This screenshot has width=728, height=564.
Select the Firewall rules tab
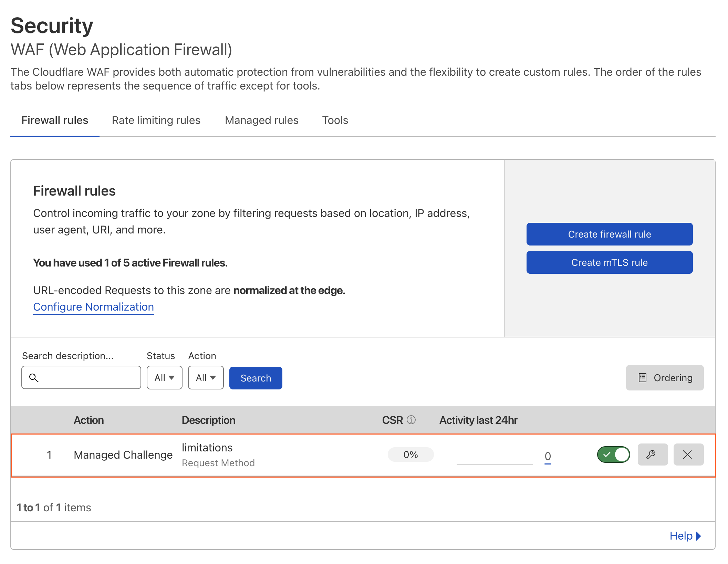pyautogui.click(x=55, y=120)
